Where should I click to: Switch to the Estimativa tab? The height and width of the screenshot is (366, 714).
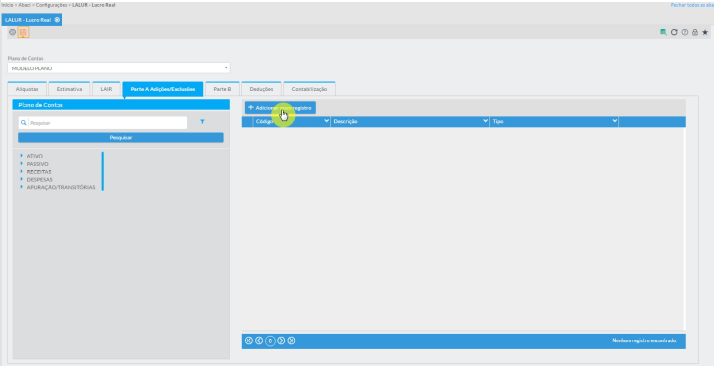(69, 89)
